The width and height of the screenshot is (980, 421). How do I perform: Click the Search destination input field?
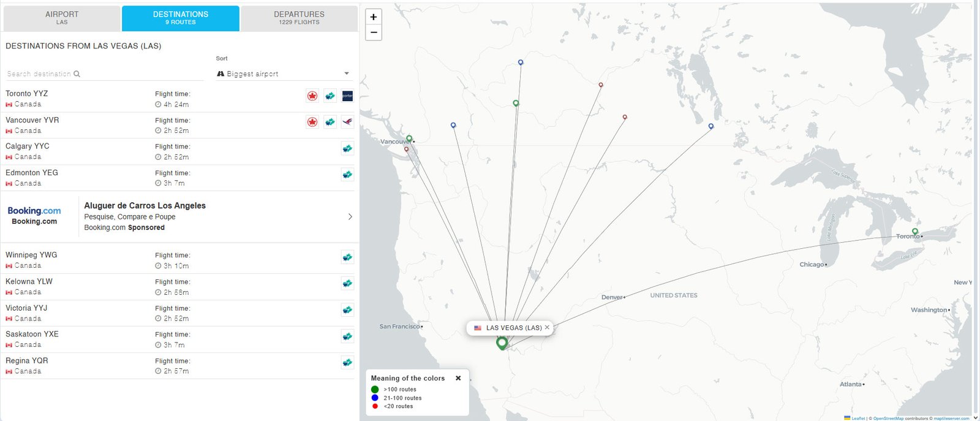point(39,74)
